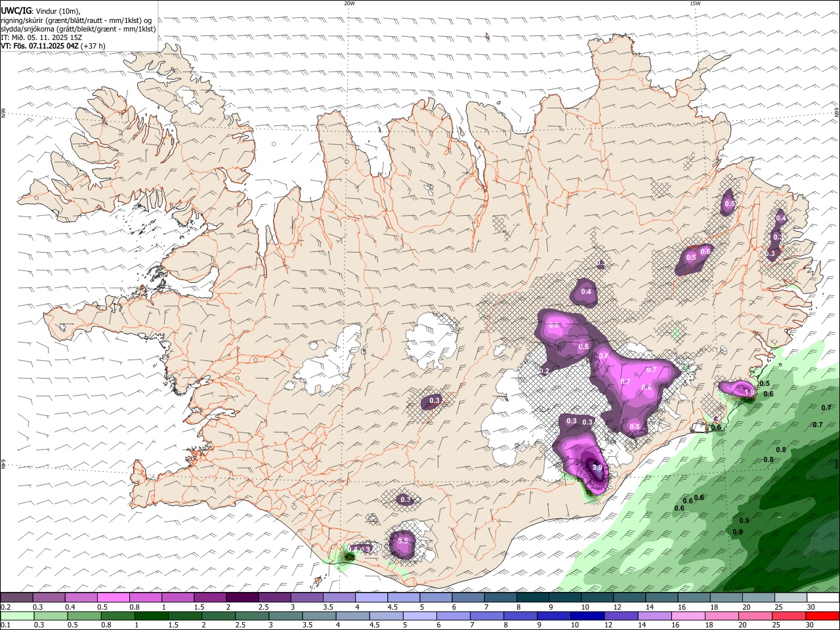Click the "20W" longitude label at the top
This screenshot has width=840, height=630.
(349, 3)
